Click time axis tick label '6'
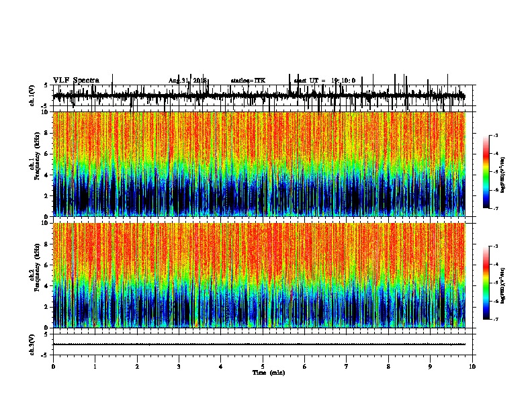Viewport: 532px width, 411px height. [305, 367]
